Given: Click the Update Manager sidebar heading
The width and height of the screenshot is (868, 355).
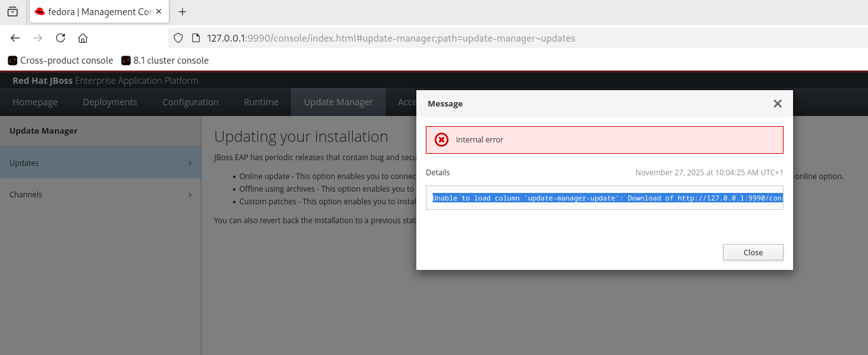Looking at the screenshot, I should pos(43,131).
